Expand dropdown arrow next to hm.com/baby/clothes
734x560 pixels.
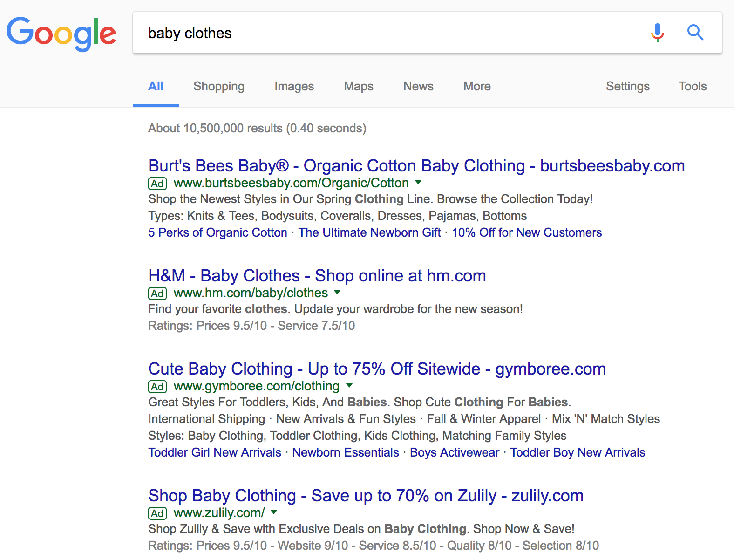point(338,292)
